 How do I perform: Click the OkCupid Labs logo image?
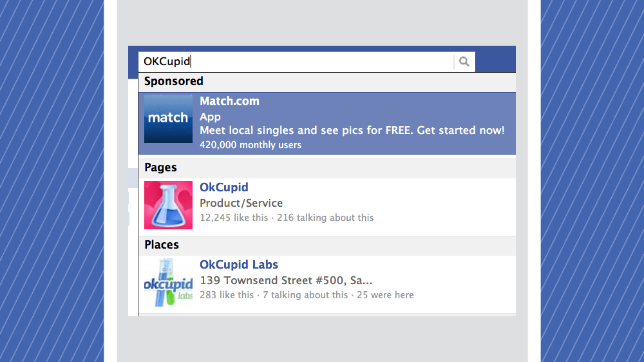(168, 283)
